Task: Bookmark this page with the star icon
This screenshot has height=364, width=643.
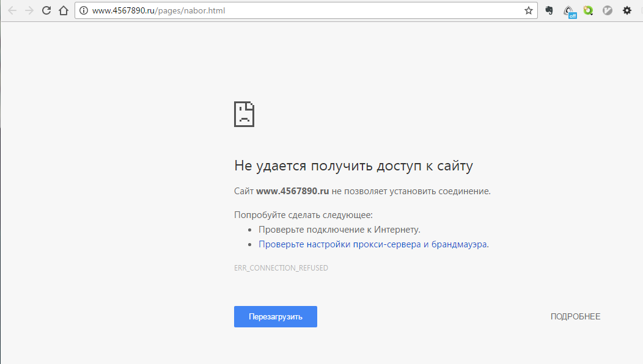Action: click(528, 10)
